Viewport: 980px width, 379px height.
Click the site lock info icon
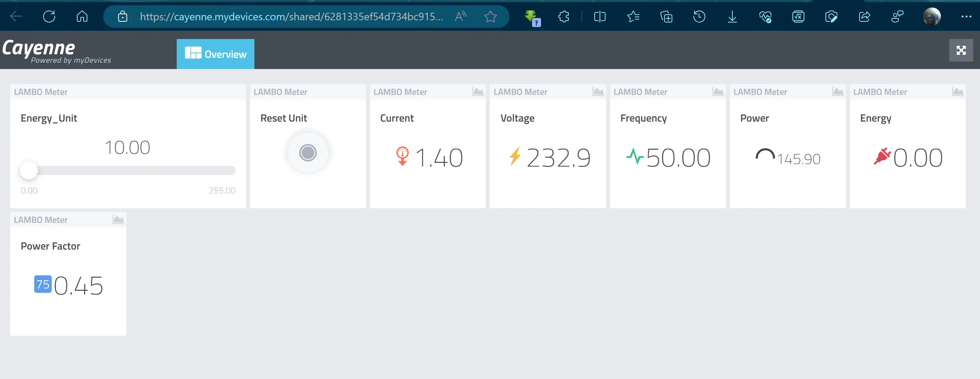point(122,17)
